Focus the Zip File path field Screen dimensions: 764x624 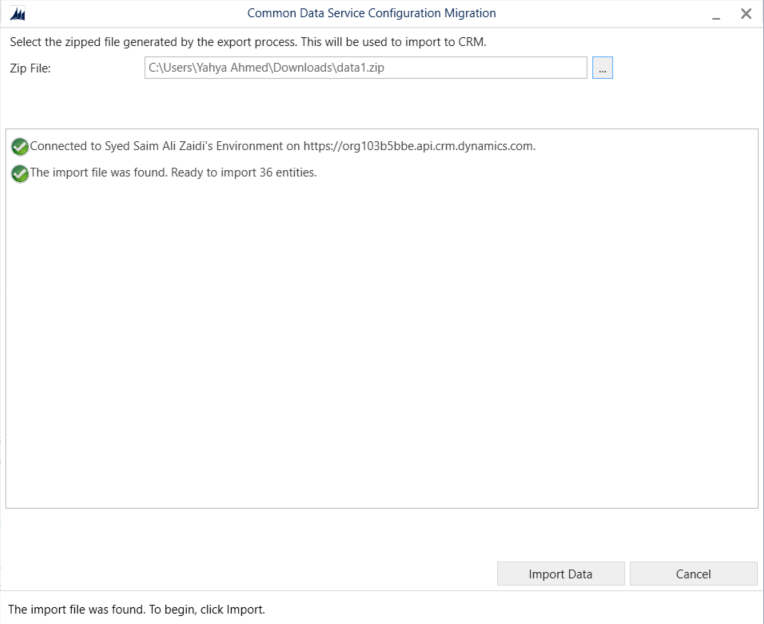pos(365,68)
